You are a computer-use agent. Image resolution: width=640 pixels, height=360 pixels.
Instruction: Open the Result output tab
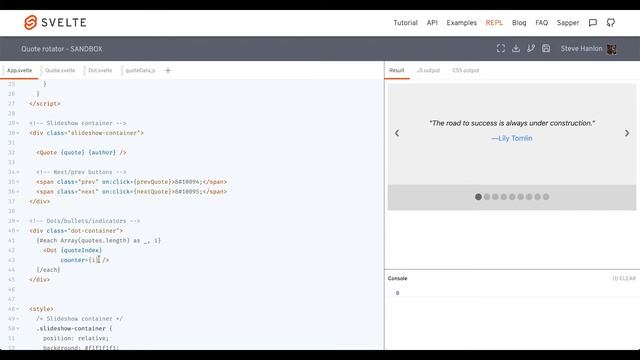click(396, 70)
